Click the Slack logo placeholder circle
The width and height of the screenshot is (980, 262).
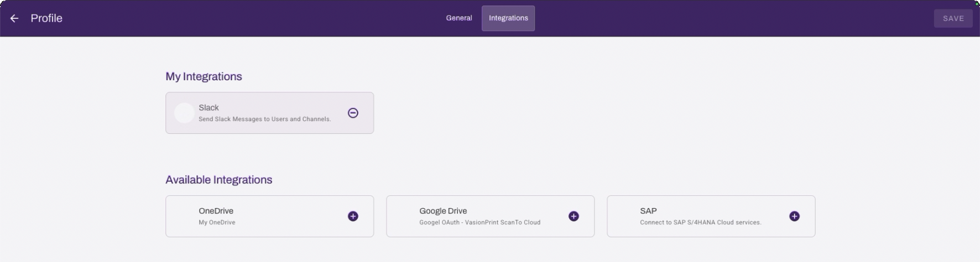pyautogui.click(x=184, y=113)
